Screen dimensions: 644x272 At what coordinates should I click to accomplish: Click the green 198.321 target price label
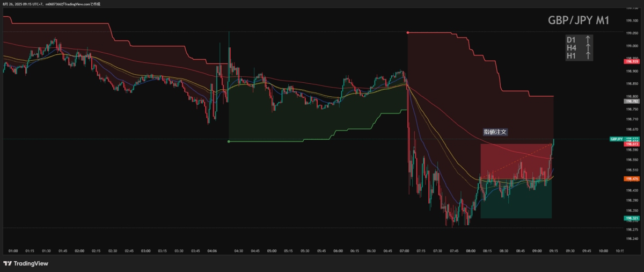[632, 218]
